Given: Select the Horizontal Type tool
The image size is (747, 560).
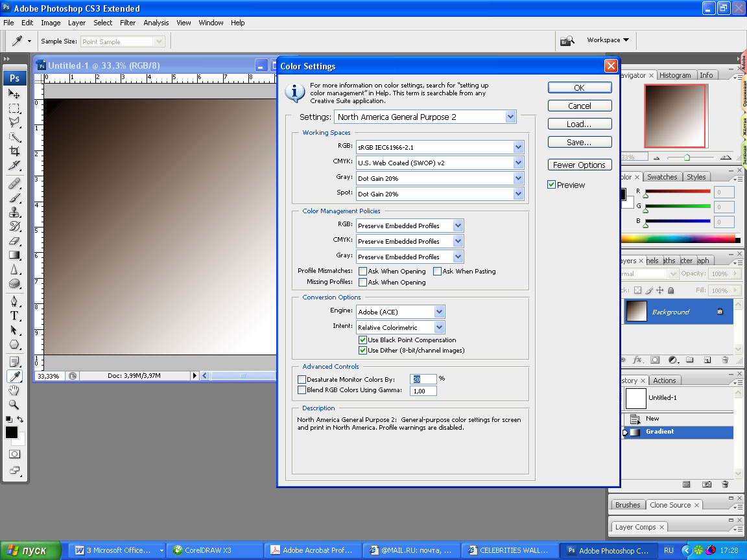Looking at the screenshot, I should tap(14, 316).
